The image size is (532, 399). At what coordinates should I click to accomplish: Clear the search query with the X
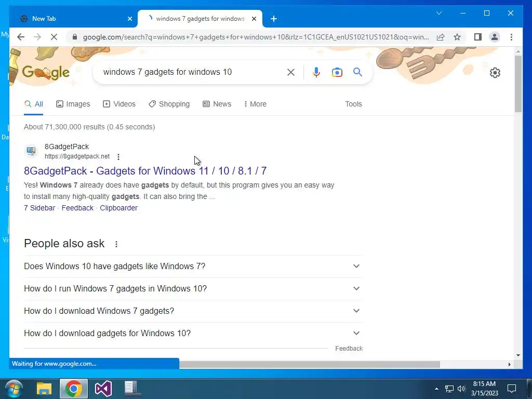pyautogui.click(x=291, y=72)
